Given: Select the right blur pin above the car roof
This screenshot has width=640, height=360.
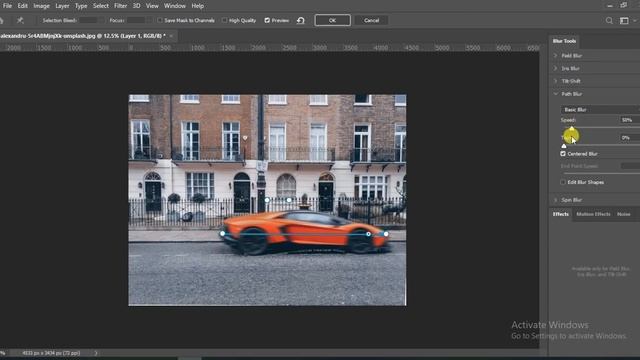Looking at the screenshot, I should 289,200.
